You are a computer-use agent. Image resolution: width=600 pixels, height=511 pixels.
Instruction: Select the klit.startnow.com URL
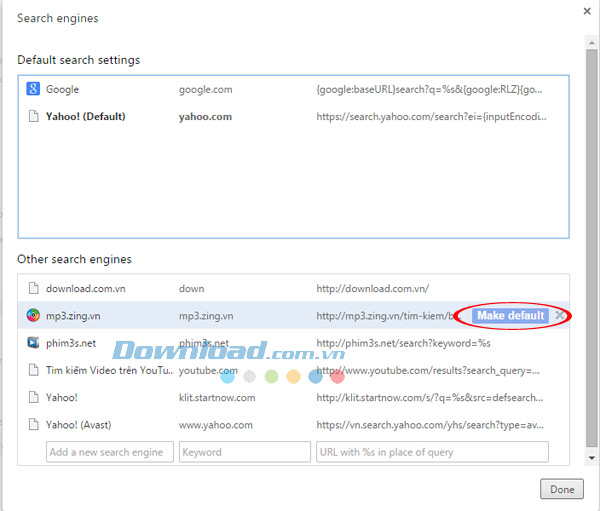tap(429, 397)
